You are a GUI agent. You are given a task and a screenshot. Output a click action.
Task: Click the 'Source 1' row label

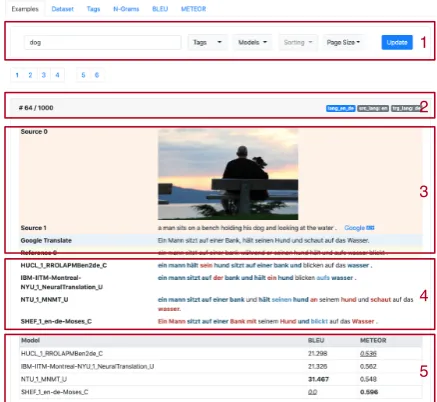[x=33, y=228]
